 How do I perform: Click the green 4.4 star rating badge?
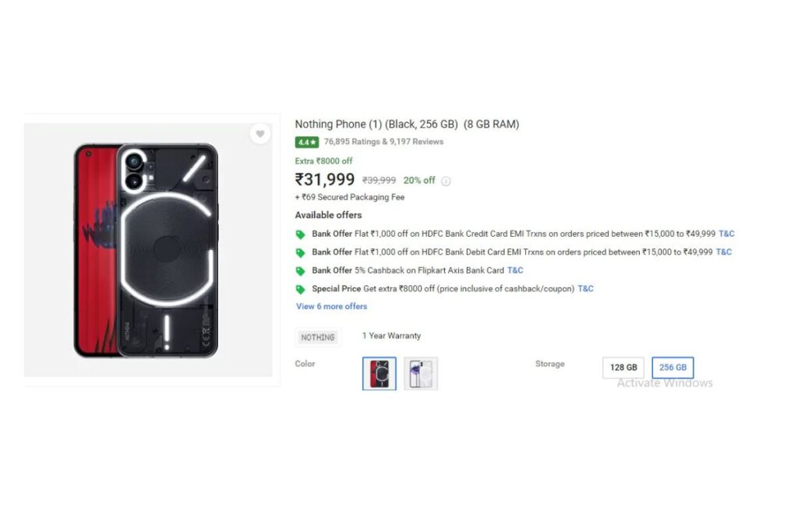tap(306, 142)
